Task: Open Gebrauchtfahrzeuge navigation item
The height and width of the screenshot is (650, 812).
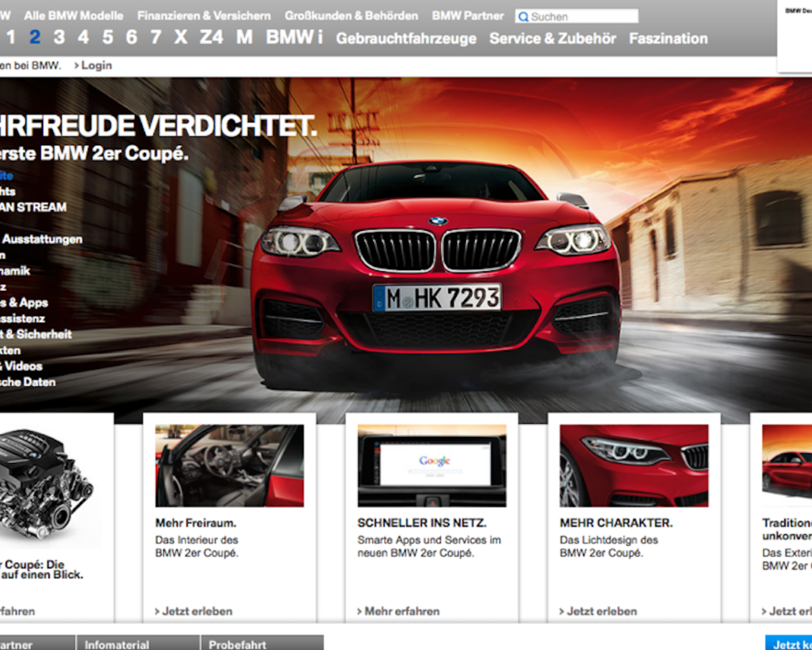Action: (x=406, y=38)
